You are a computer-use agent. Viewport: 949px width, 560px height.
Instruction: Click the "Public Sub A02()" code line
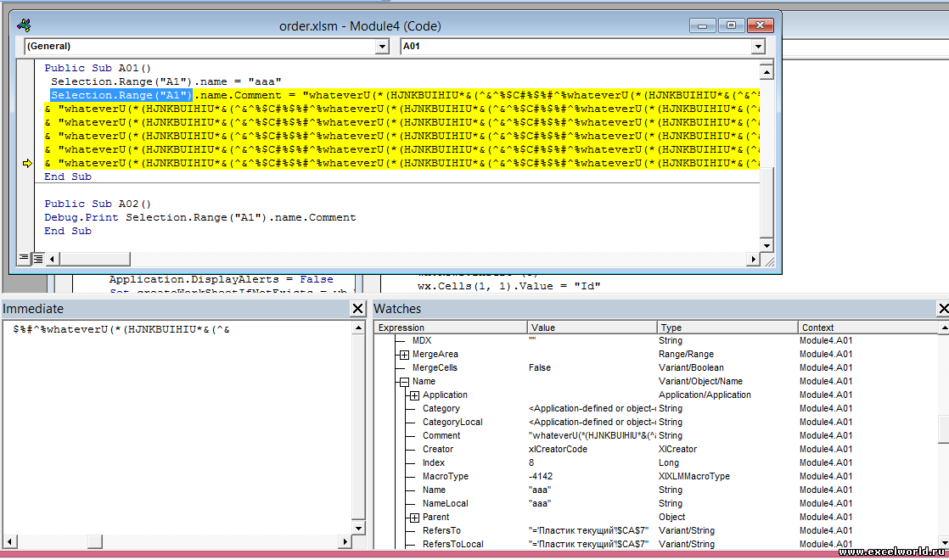coord(98,204)
